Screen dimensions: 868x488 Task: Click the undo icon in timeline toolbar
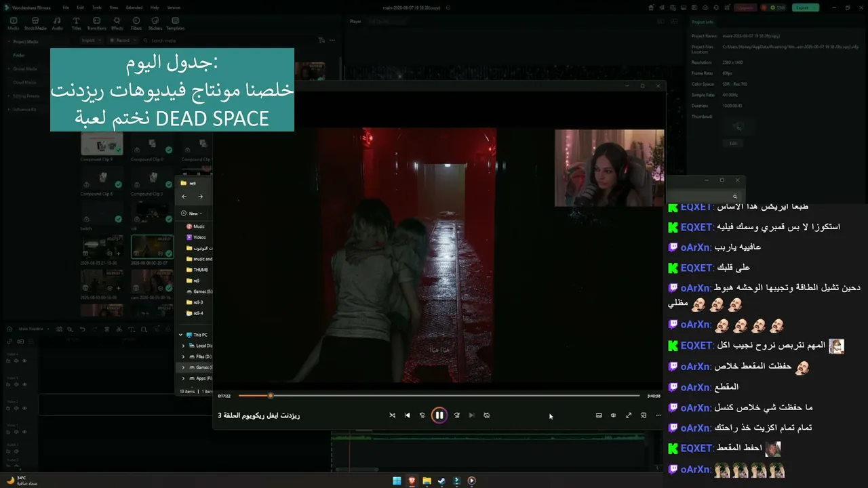click(x=82, y=329)
